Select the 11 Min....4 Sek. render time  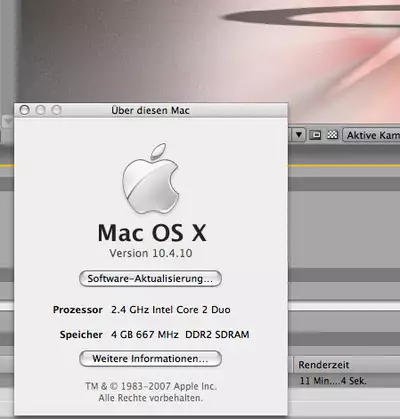333,381
